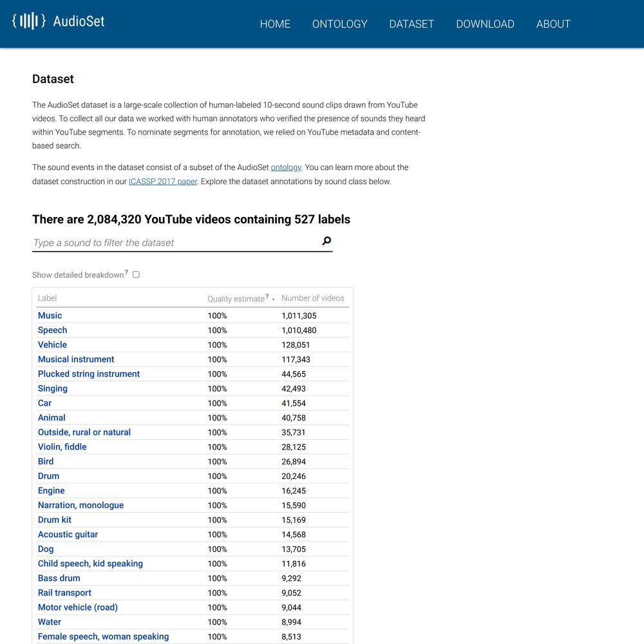
Task: Click the search magnifier icon
Action: coord(327,241)
